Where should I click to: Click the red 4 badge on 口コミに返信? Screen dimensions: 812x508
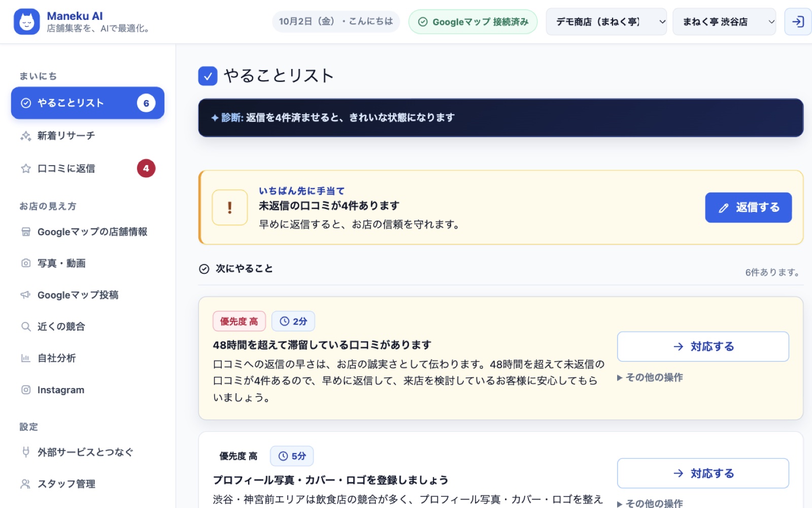(x=146, y=168)
